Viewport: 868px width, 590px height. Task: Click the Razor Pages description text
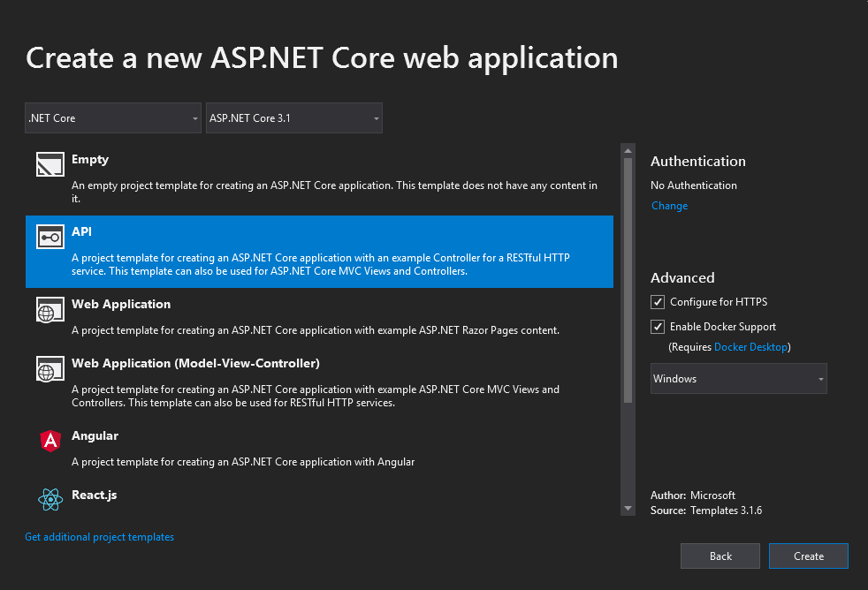coord(316,330)
